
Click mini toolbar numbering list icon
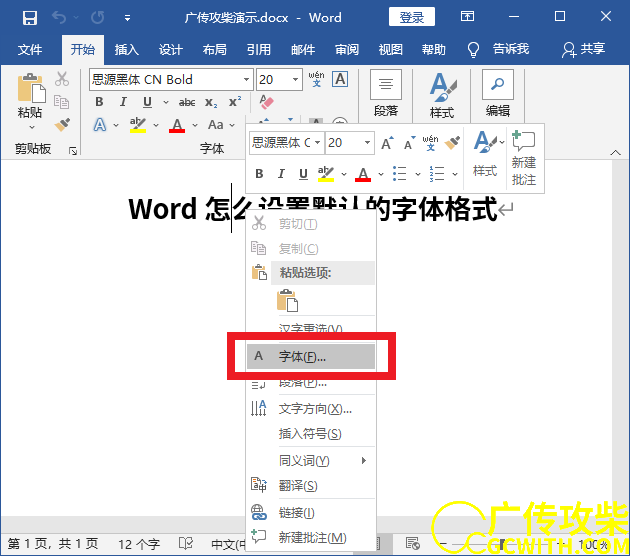click(x=437, y=174)
